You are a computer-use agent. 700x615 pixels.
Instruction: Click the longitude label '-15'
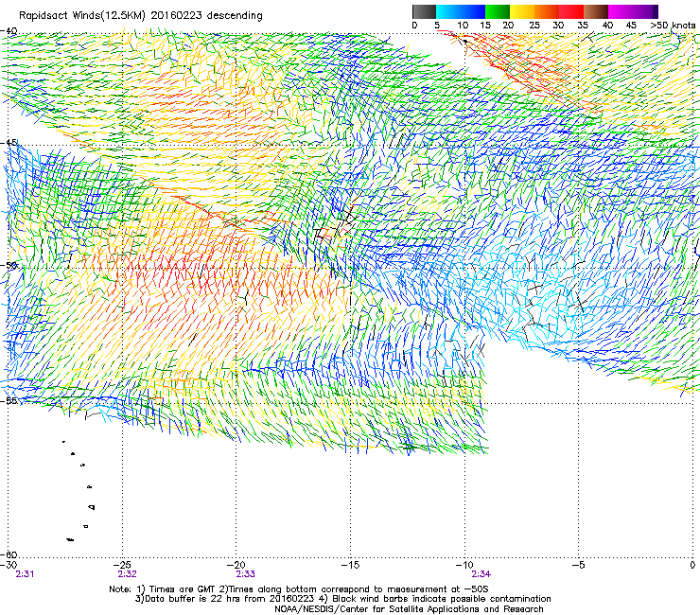350,565
